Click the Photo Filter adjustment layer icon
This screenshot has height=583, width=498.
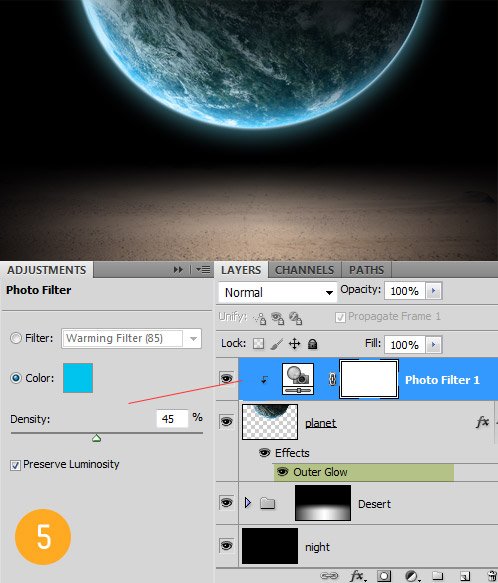[x=298, y=379]
